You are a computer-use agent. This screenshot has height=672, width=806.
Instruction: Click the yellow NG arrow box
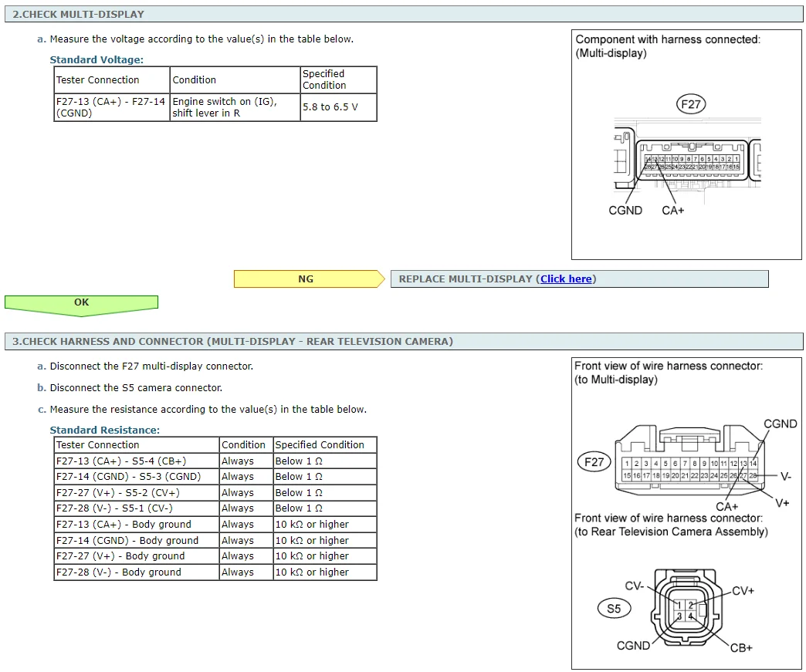coord(306,279)
